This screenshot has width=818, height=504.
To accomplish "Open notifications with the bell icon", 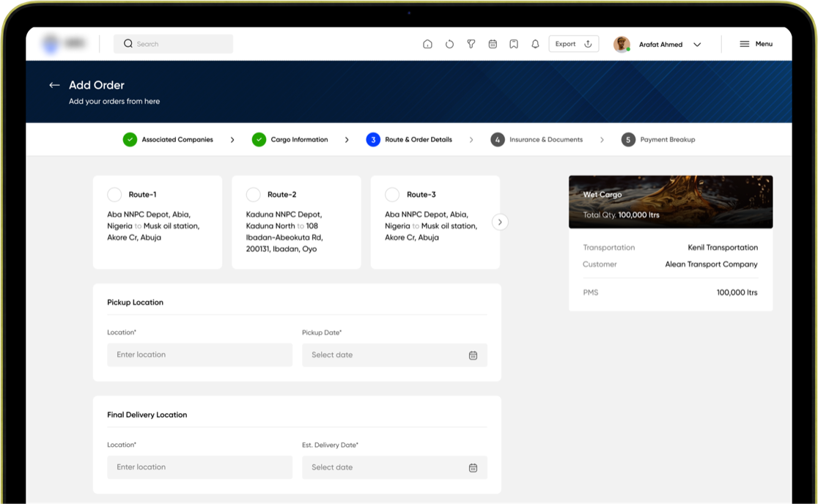I will 535,44.
